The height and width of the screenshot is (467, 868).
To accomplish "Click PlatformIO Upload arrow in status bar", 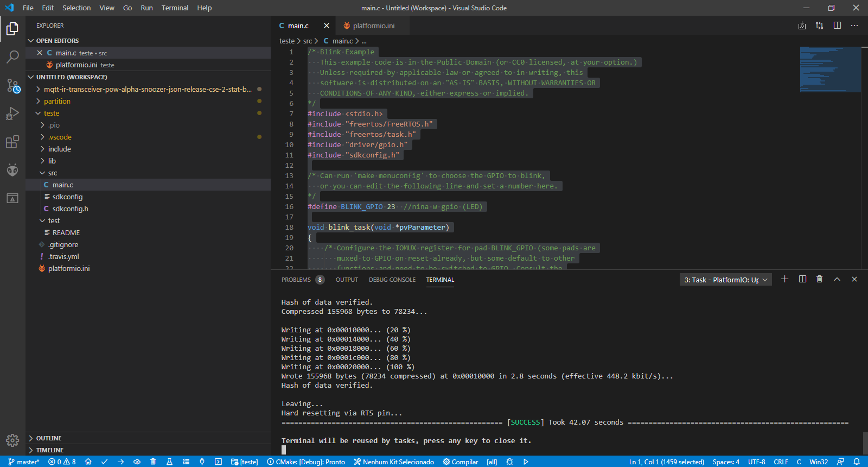I will (120, 462).
